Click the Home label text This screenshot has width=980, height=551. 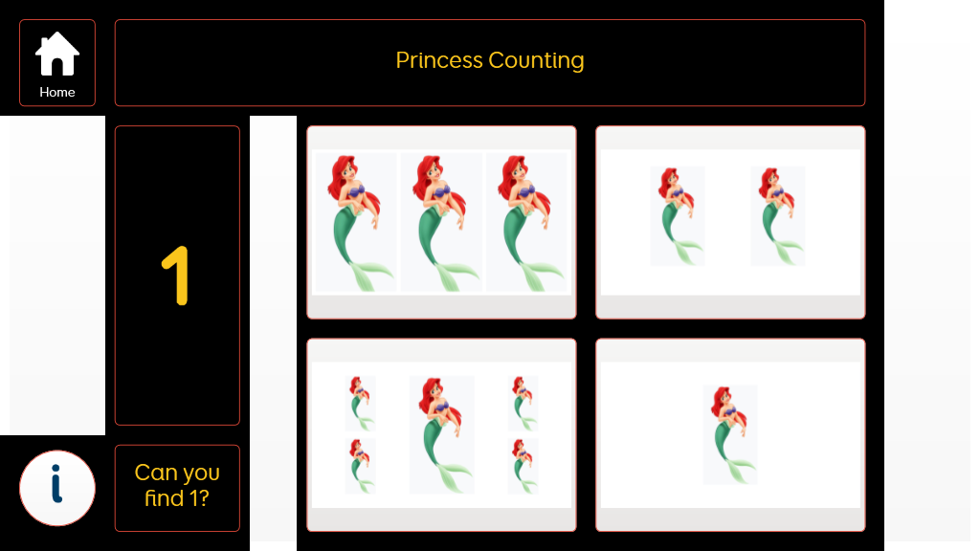coord(56,92)
